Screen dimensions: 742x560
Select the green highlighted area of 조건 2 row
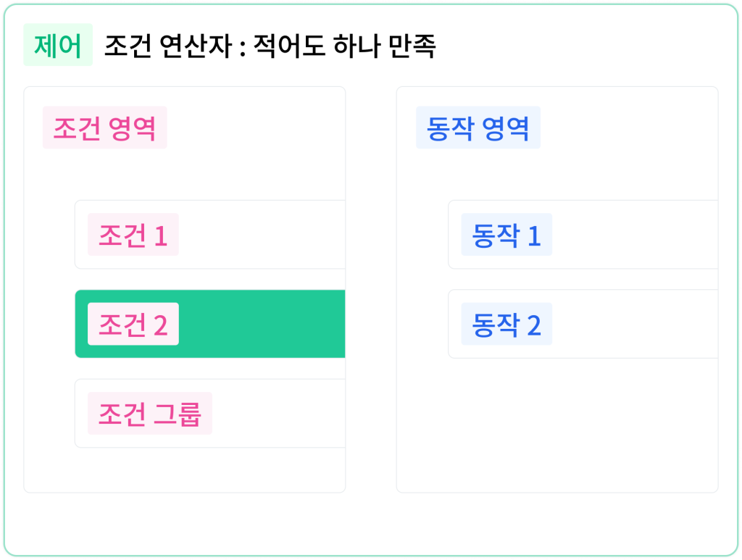(262, 324)
